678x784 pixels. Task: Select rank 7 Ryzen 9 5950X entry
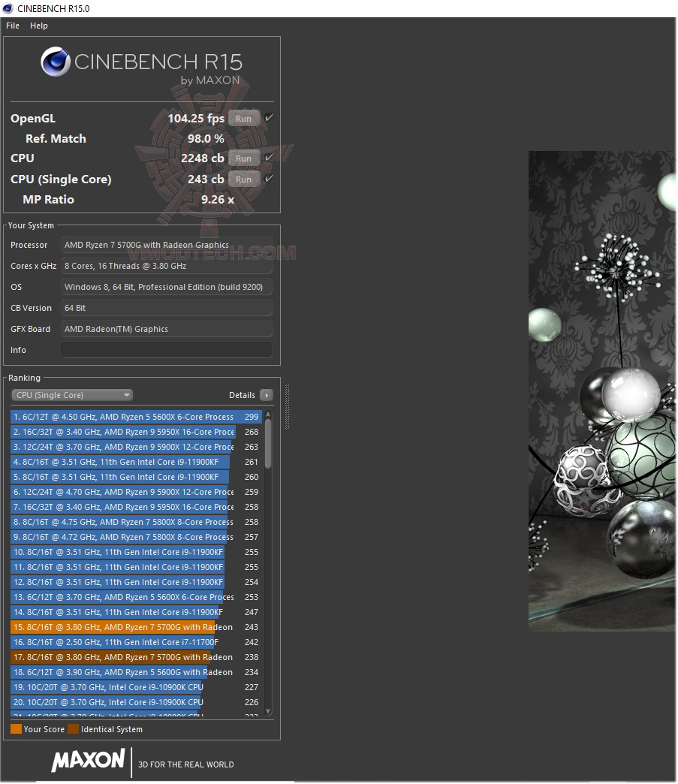pos(136,507)
